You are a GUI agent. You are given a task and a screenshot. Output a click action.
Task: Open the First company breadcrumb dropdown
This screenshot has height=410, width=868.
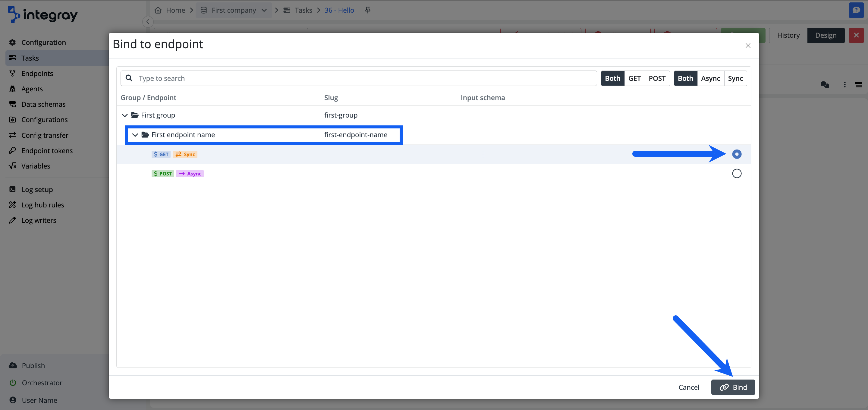click(265, 10)
